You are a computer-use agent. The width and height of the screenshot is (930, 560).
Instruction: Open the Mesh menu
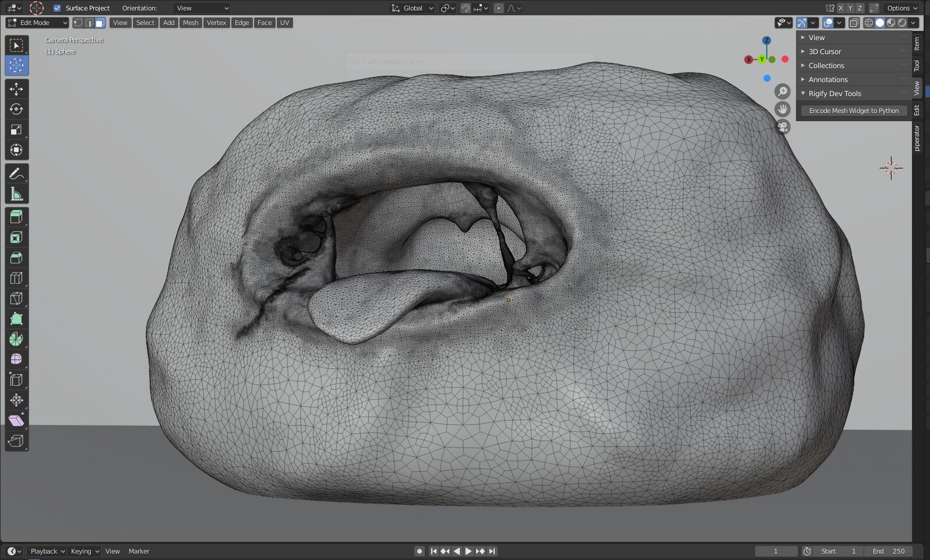coord(191,23)
